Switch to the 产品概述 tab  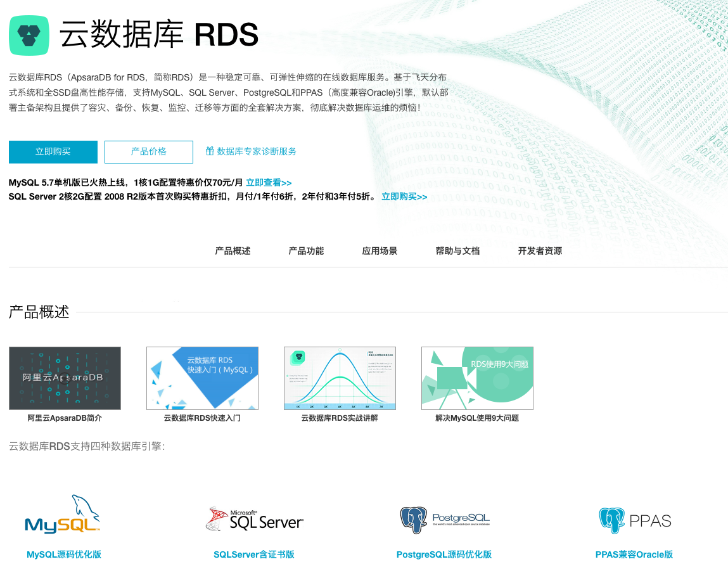(x=232, y=250)
